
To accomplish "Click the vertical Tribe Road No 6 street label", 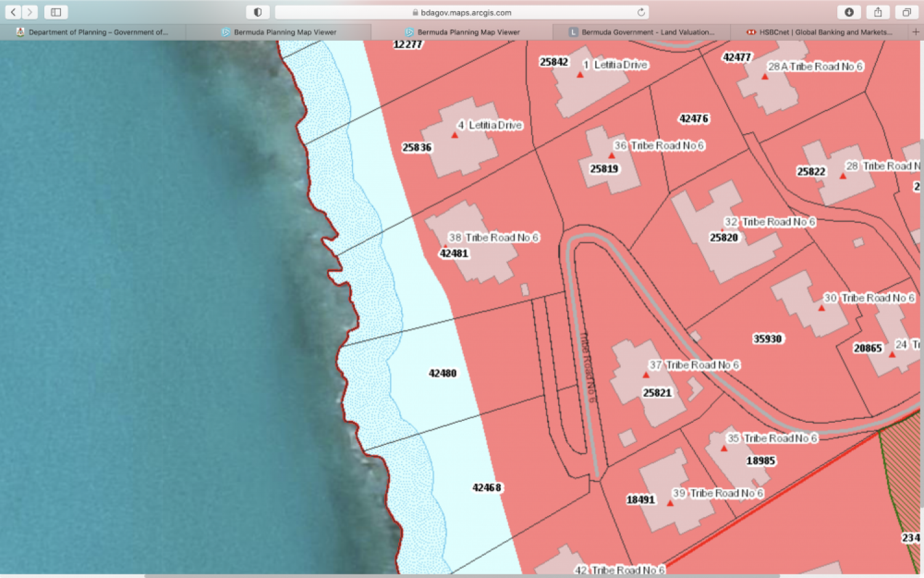I will point(588,368).
